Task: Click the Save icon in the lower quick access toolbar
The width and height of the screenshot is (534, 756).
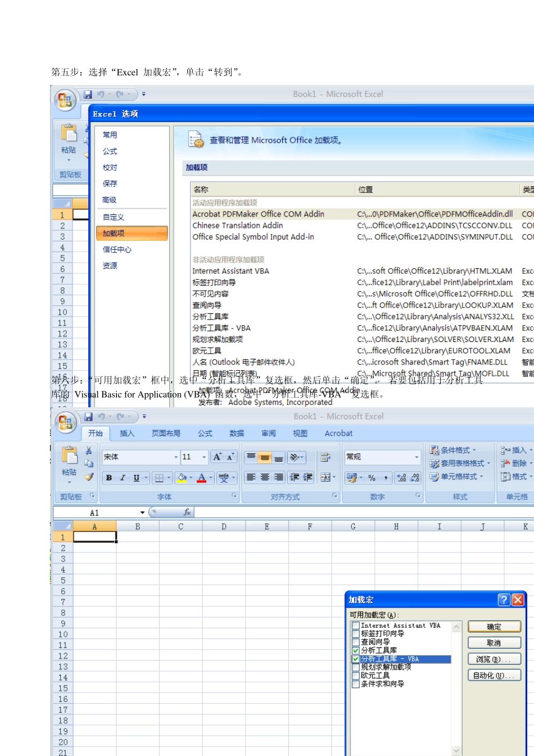Action: pyautogui.click(x=88, y=417)
